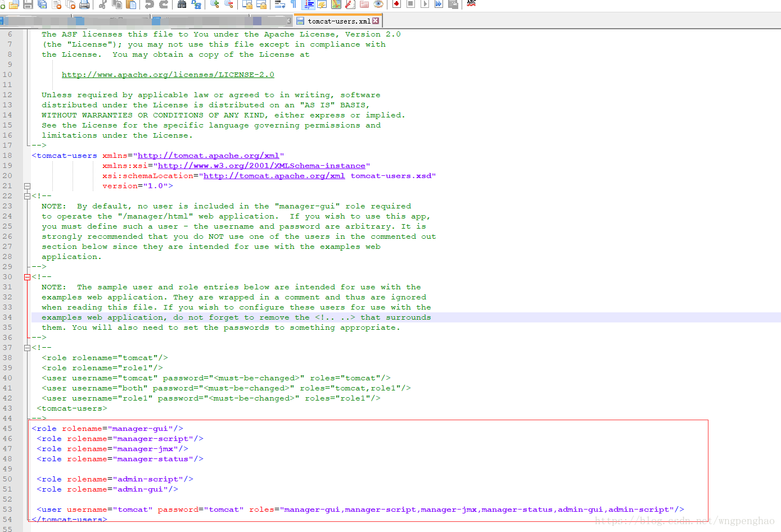Screen dimensions: 781x532
Task: Click the xsi:schemaLocation tomcat.apache.org/xml link
Action: click(x=274, y=176)
